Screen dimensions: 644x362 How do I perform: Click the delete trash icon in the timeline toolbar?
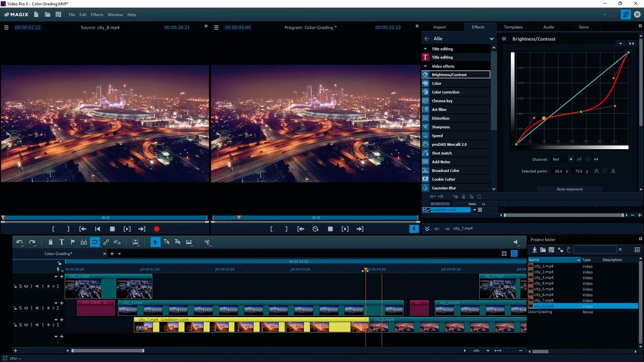(x=50, y=242)
